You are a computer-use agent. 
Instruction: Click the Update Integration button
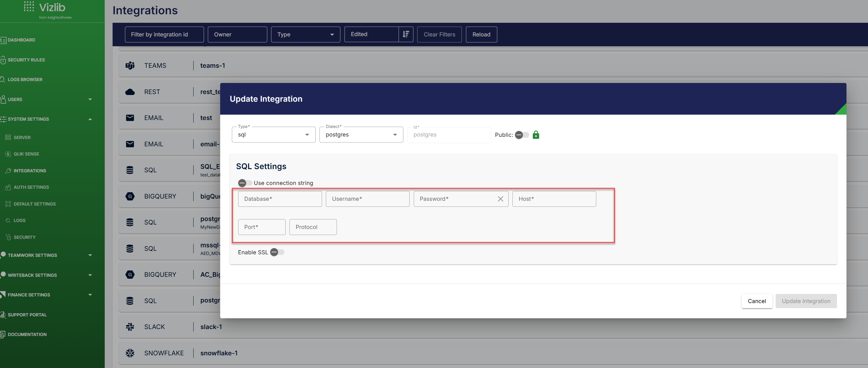pos(806,301)
